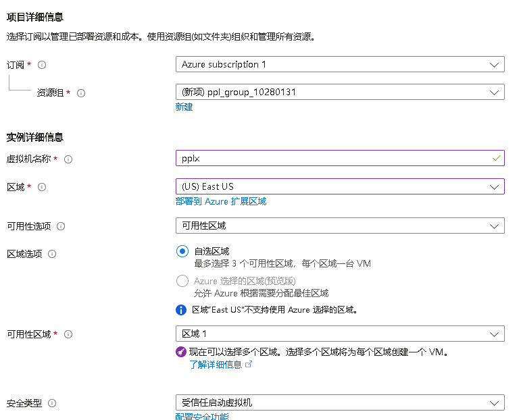Image resolution: width=521 pixels, height=420 pixels.
Task: Select the Azure 选择的区域 radio option
Action: [x=182, y=281]
